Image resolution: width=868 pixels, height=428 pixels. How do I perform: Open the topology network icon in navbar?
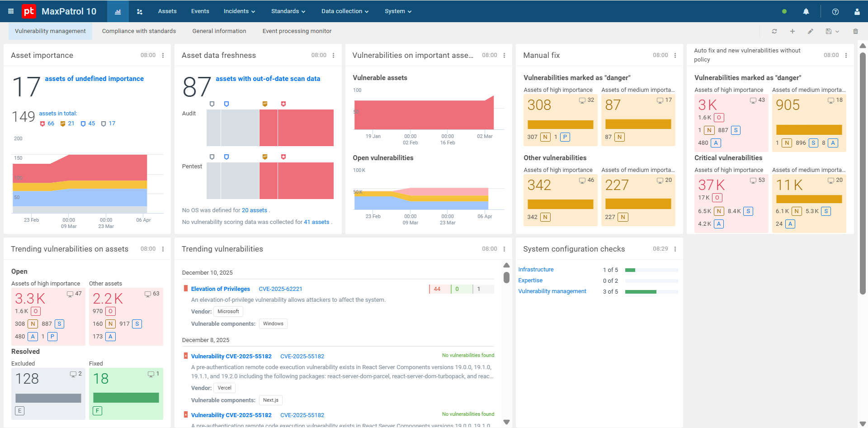[140, 11]
